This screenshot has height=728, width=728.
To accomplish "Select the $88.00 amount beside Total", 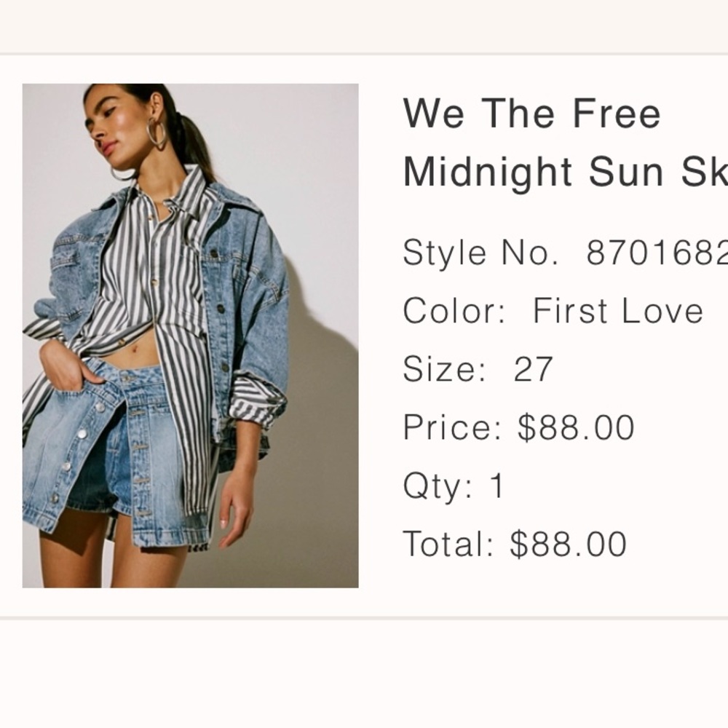I will [568, 545].
